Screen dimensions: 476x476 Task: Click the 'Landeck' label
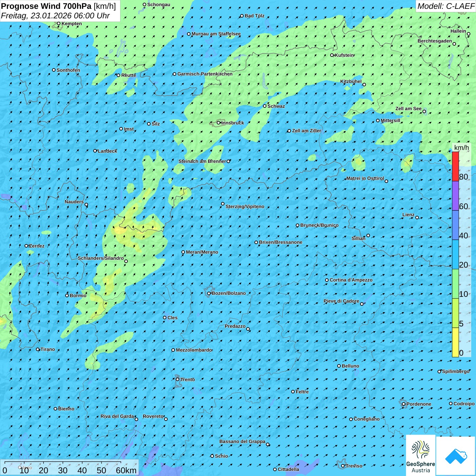(x=107, y=151)
